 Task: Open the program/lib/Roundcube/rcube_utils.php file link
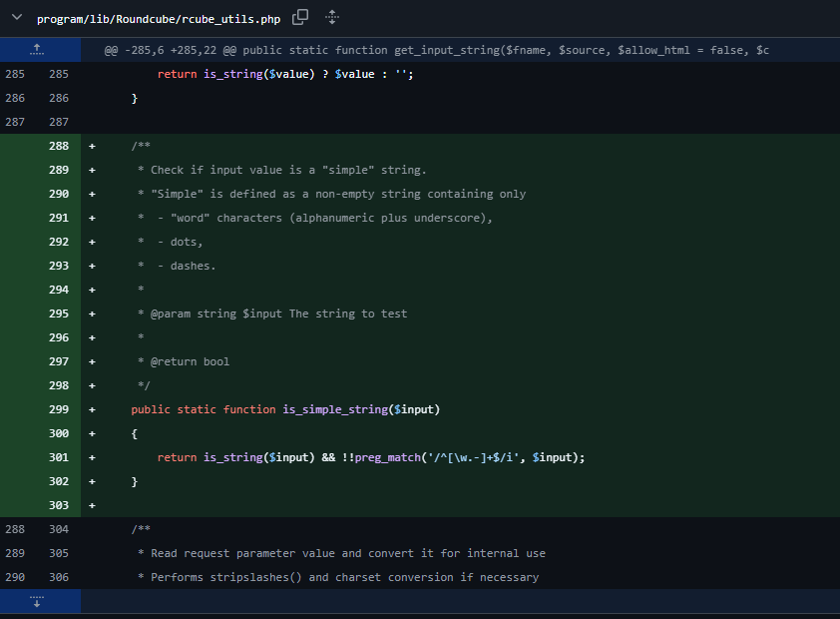[x=160, y=19]
